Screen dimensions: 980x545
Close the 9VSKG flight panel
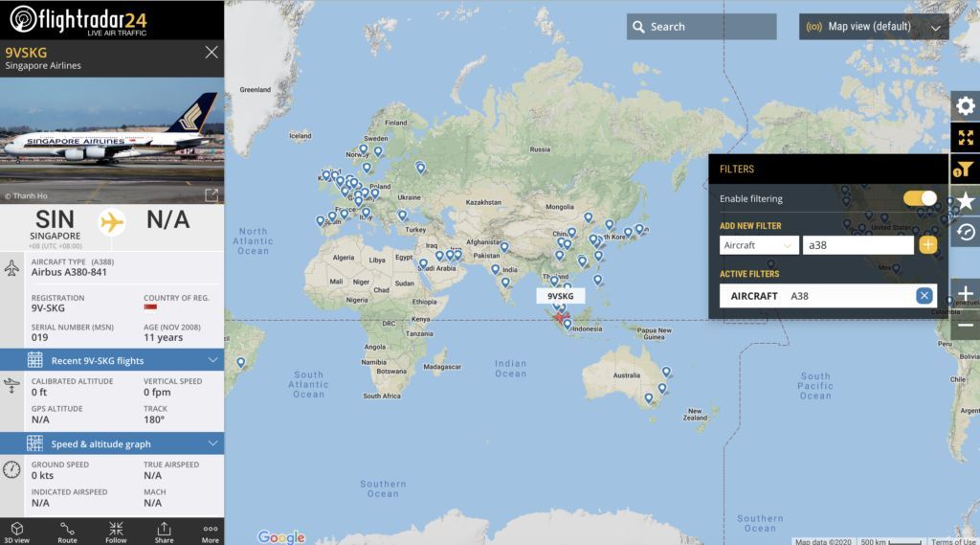click(x=212, y=53)
